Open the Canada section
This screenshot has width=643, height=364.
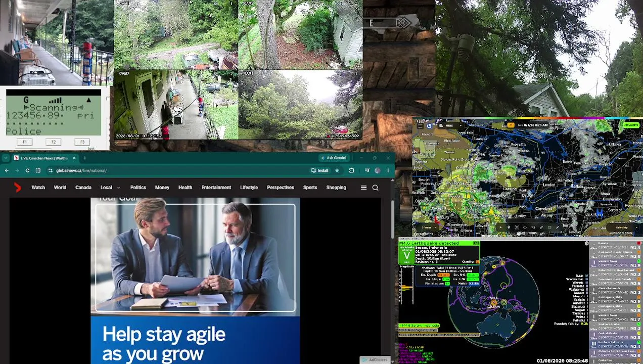[83, 188]
